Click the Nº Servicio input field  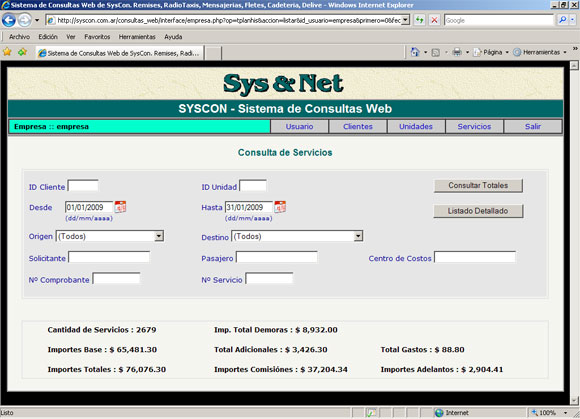(269, 278)
